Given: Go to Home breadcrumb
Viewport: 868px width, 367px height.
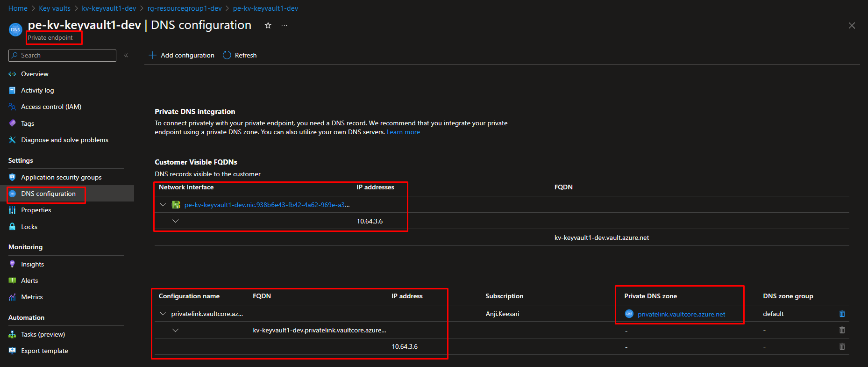Looking at the screenshot, I should 18,8.
